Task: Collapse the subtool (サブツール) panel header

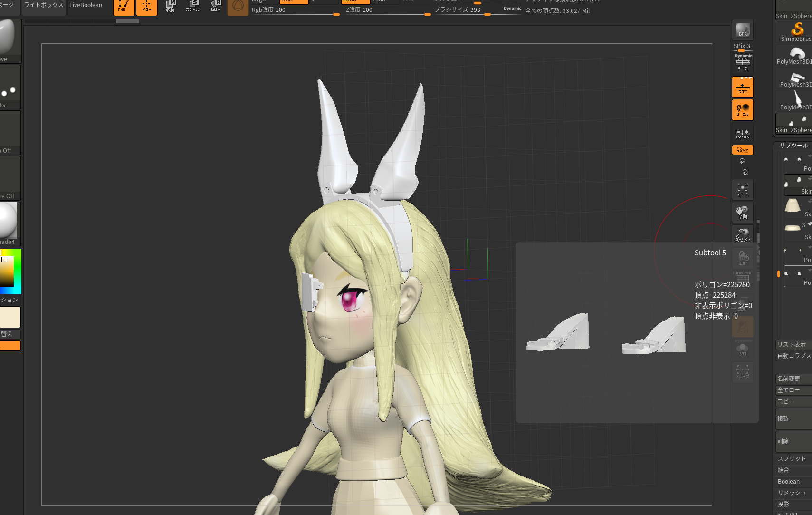Action: click(793, 146)
